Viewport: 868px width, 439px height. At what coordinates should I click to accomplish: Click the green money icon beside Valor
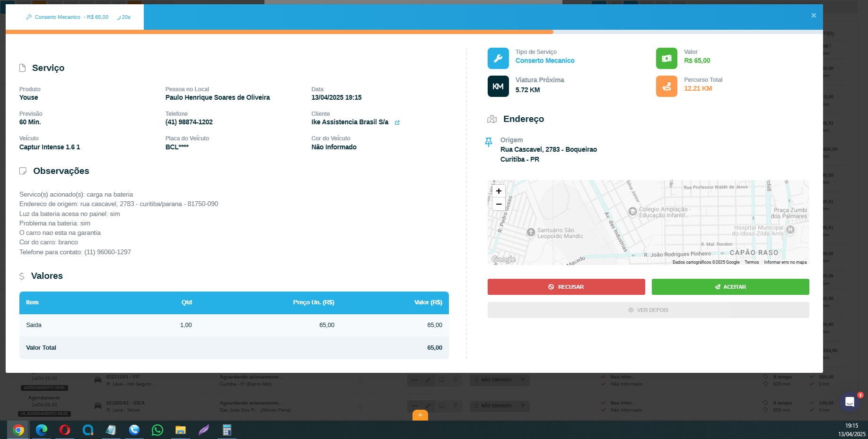pos(666,59)
